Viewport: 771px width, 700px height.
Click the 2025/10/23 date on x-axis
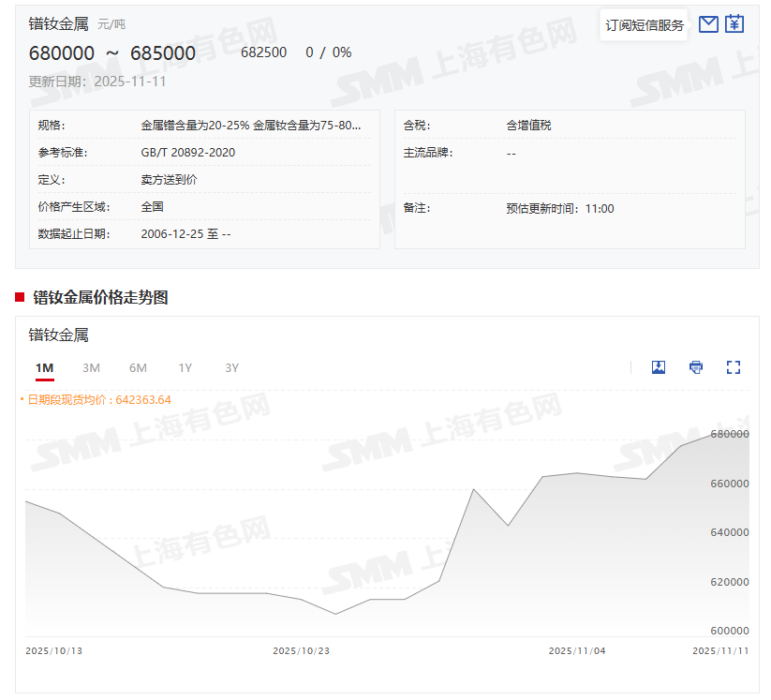click(302, 650)
